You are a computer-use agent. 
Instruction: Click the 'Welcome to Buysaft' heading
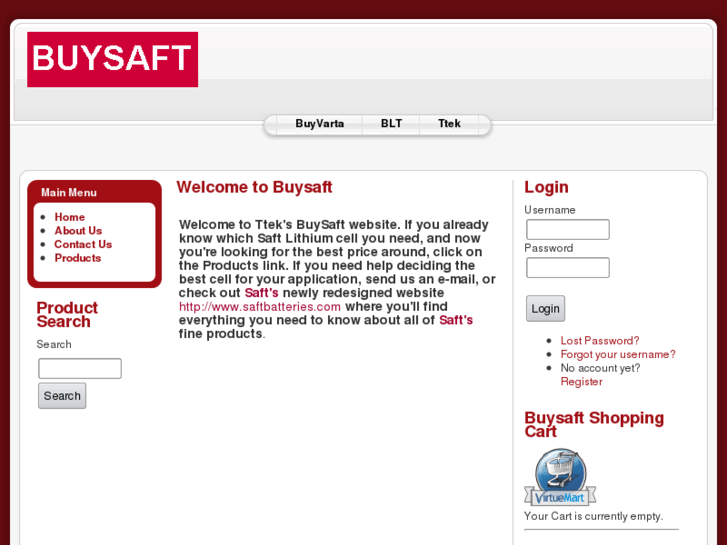pos(254,187)
